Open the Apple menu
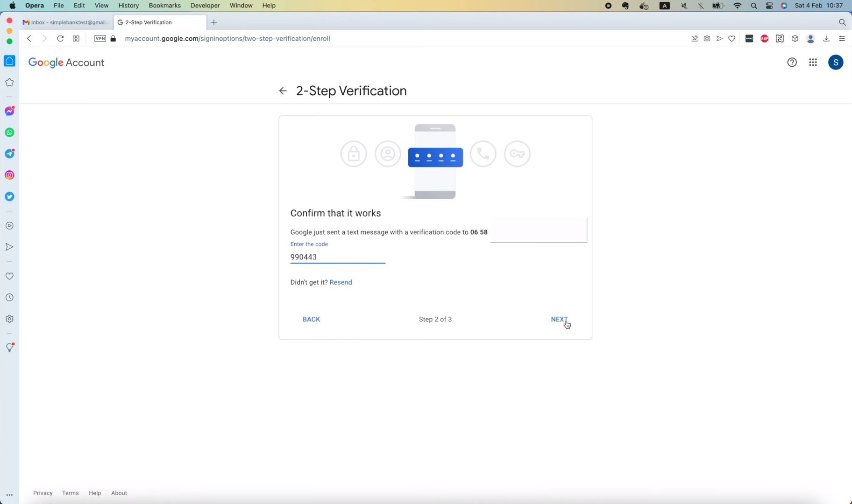 (13, 6)
